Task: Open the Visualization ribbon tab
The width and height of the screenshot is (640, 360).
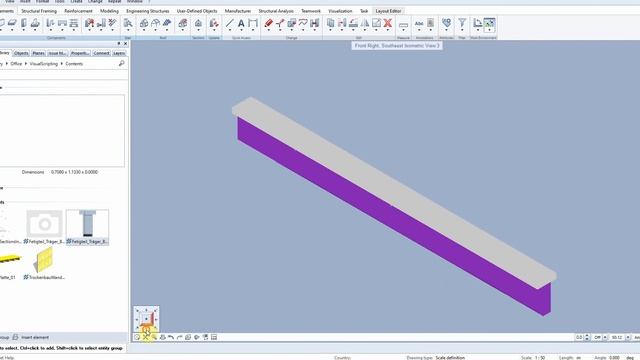Action: point(340,11)
